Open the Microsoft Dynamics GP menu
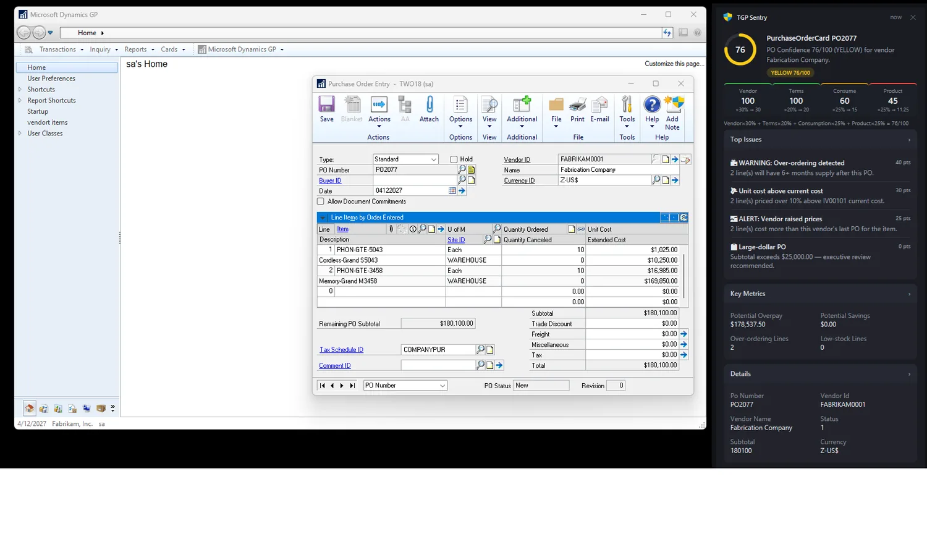 tap(241, 49)
